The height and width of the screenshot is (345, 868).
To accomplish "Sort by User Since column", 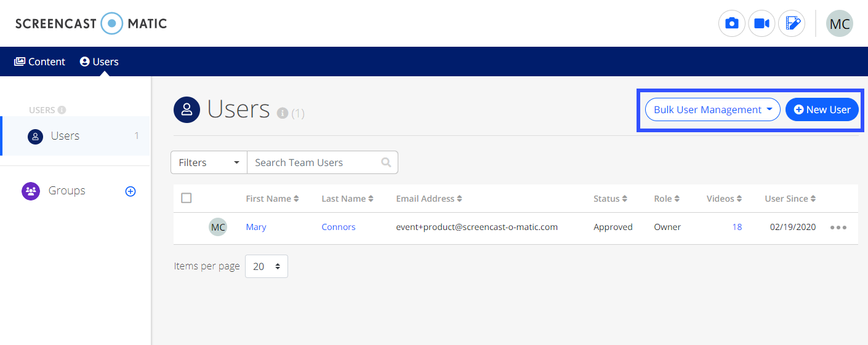I will pyautogui.click(x=790, y=199).
